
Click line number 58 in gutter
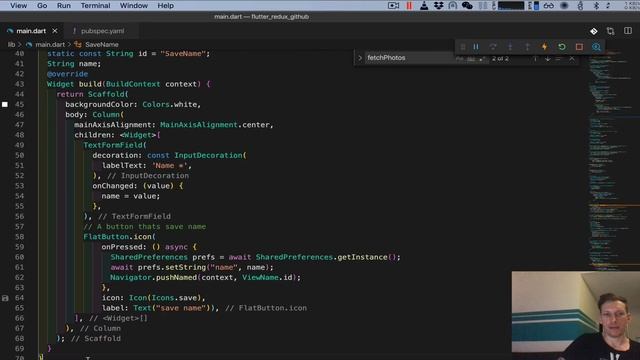pos(19,237)
